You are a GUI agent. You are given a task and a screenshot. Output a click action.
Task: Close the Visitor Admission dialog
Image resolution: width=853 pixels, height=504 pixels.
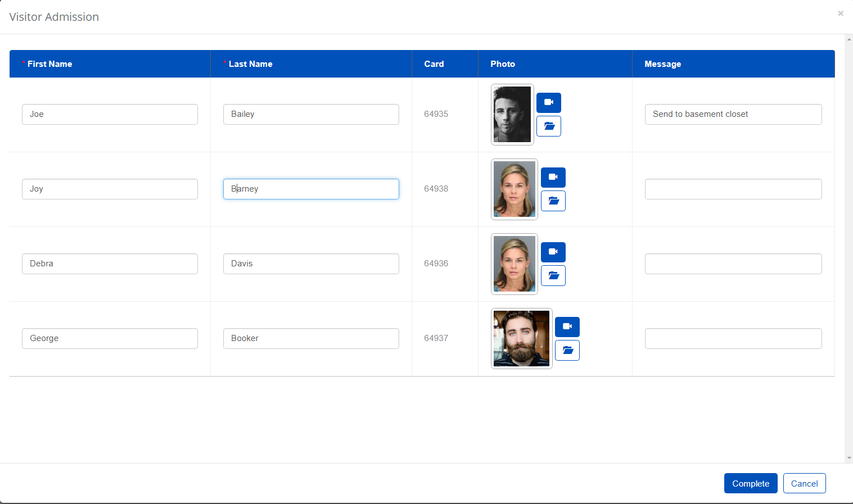tap(840, 13)
